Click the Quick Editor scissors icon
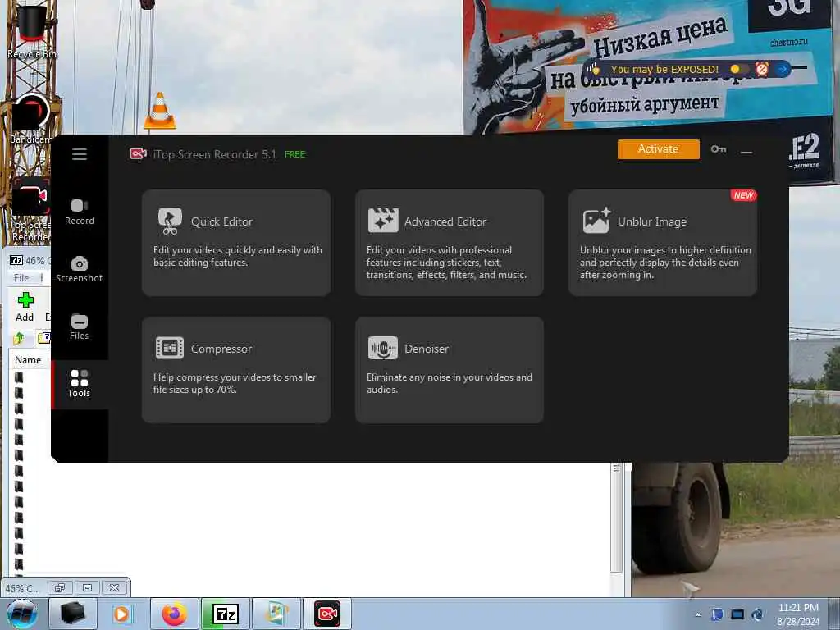 (x=170, y=221)
